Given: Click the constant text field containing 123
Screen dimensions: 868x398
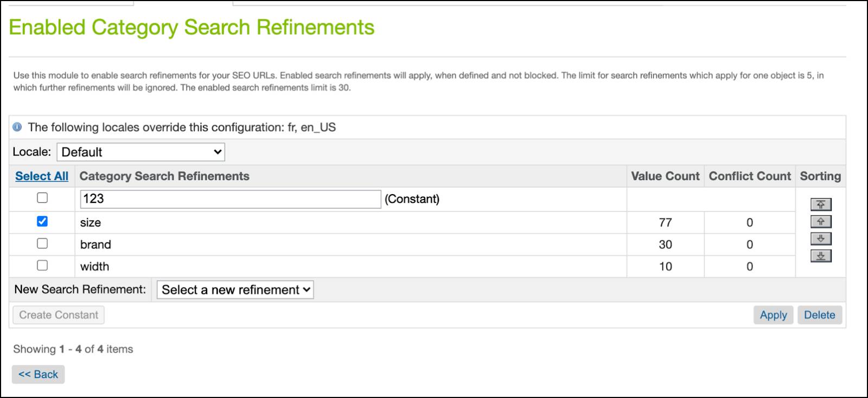Looking at the screenshot, I should pos(231,199).
